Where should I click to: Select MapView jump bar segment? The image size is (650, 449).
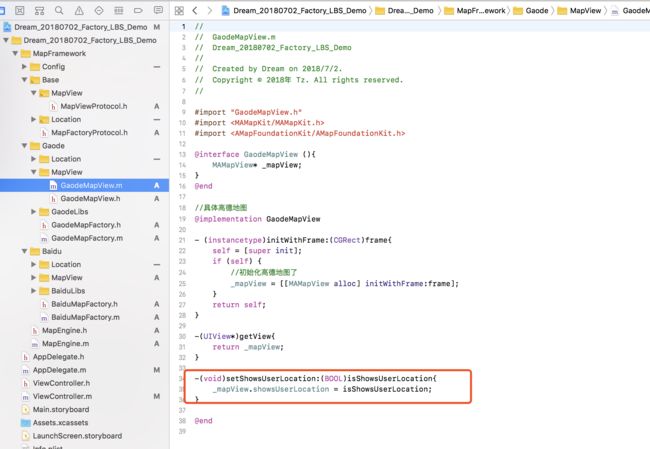click(x=585, y=11)
